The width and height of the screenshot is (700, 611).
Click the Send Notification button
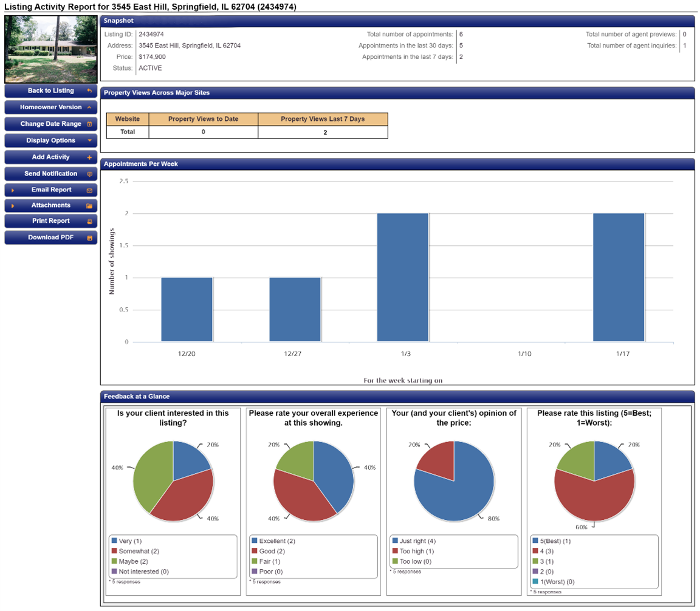50,174
